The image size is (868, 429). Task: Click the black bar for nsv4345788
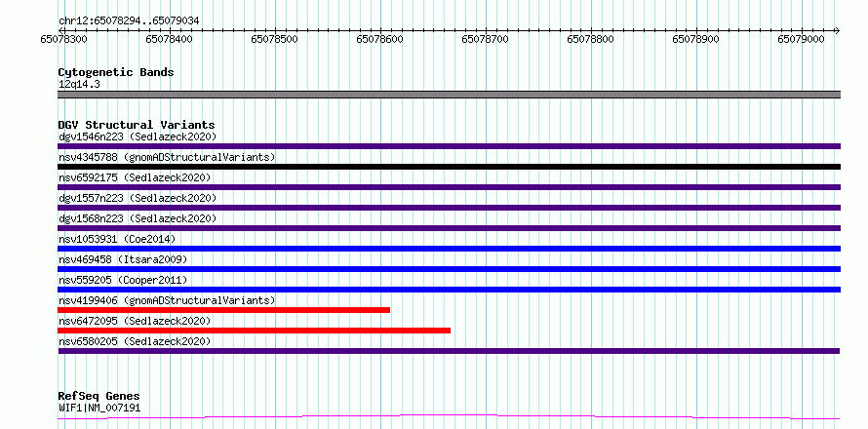pos(449,167)
